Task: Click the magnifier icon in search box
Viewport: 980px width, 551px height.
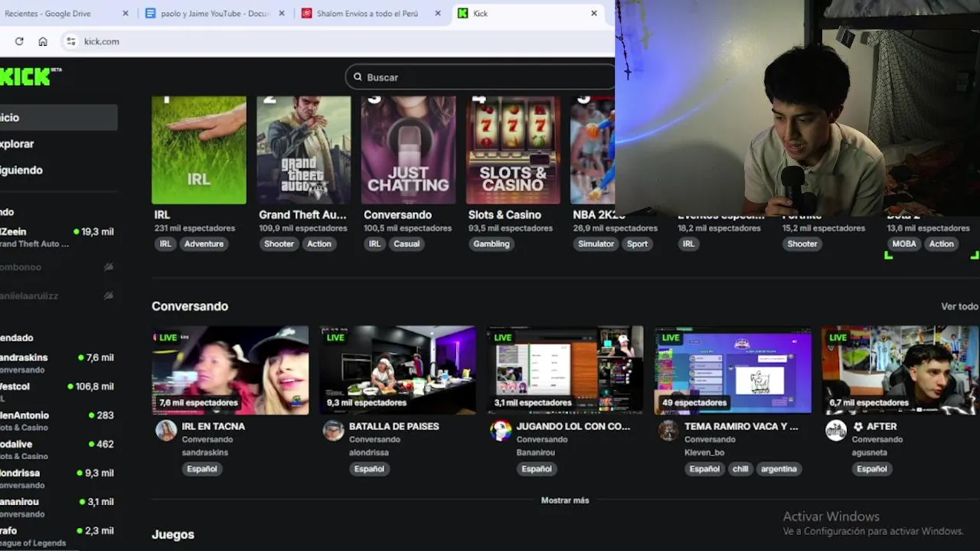Action: pos(358,77)
